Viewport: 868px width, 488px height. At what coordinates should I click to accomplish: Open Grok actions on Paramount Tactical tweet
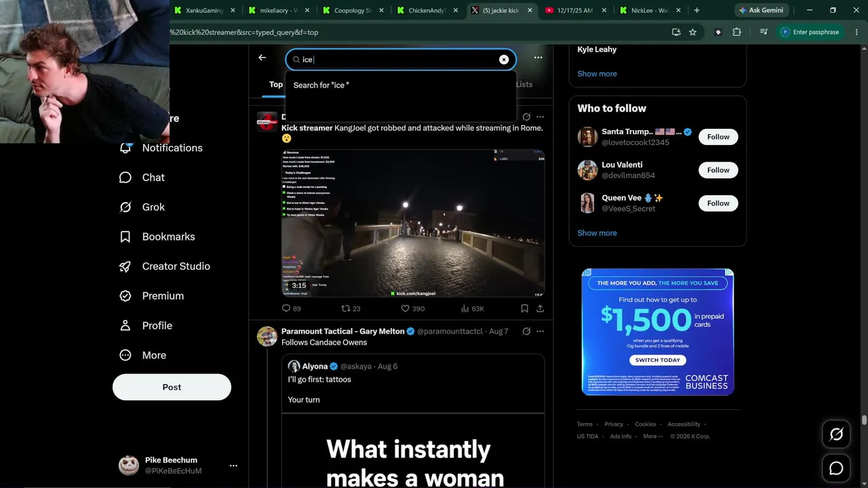(x=526, y=331)
